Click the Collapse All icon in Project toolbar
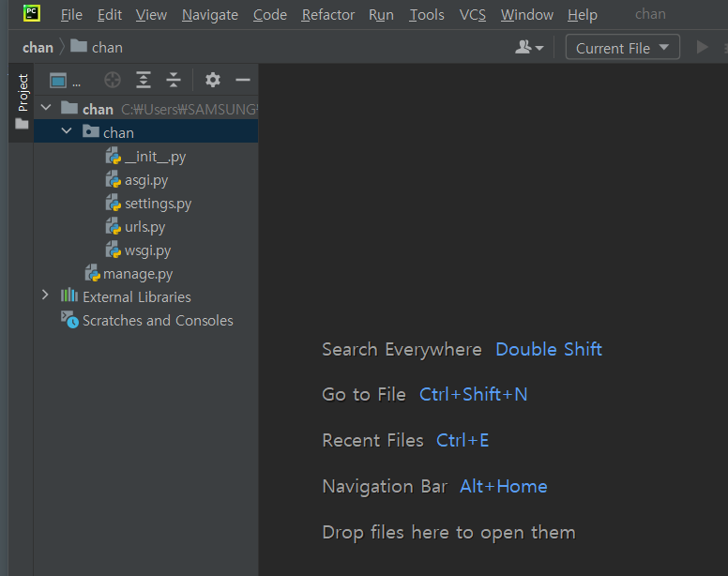 click(x=174, y=80)
